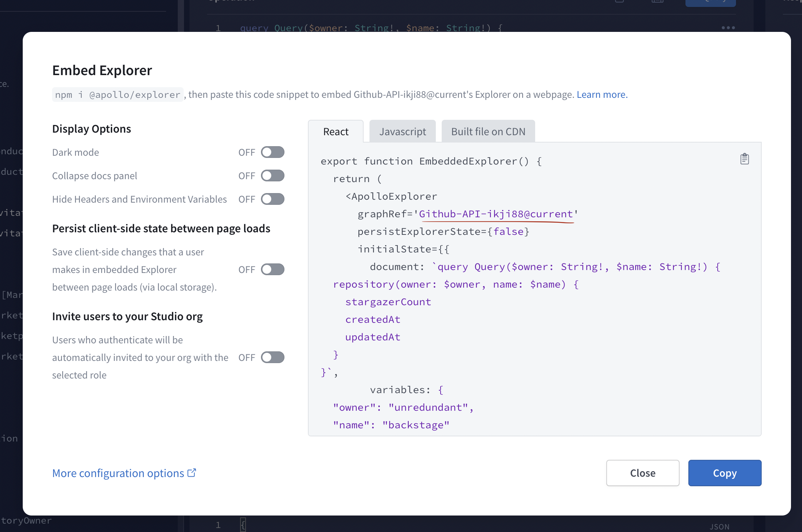
Task: Toggle Collapse docs panel switch
Action: click(x=273, y=176)
